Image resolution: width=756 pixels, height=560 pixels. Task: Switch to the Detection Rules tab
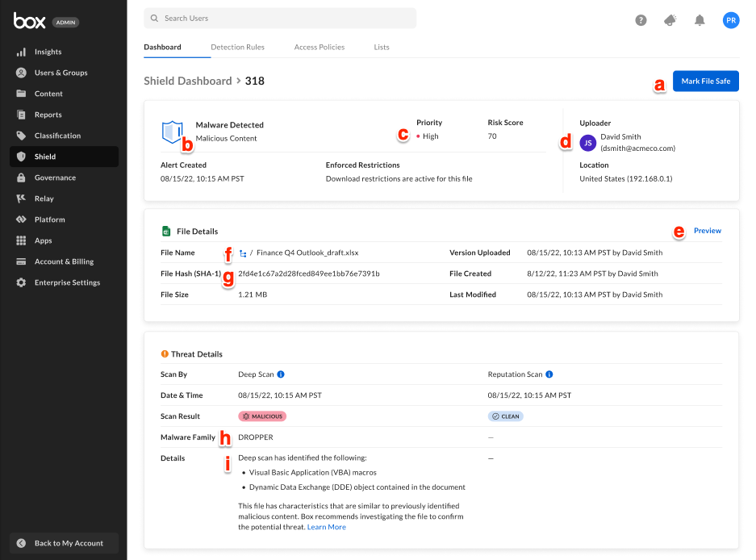click(x=238, y=48)
